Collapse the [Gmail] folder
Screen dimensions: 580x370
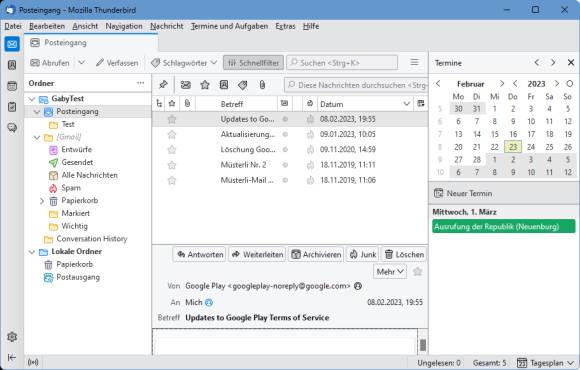(x=37, y=137)
